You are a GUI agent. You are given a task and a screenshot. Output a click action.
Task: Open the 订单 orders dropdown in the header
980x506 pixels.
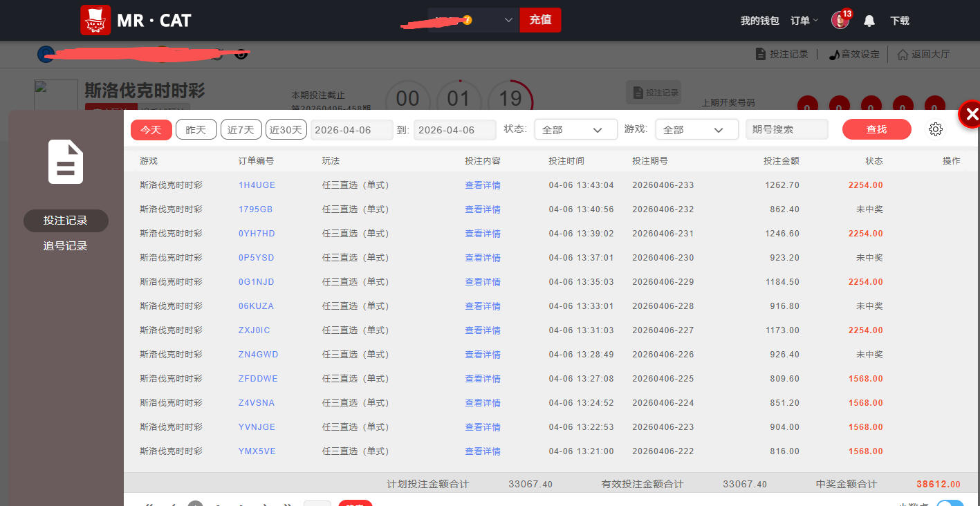click(804, 21)
